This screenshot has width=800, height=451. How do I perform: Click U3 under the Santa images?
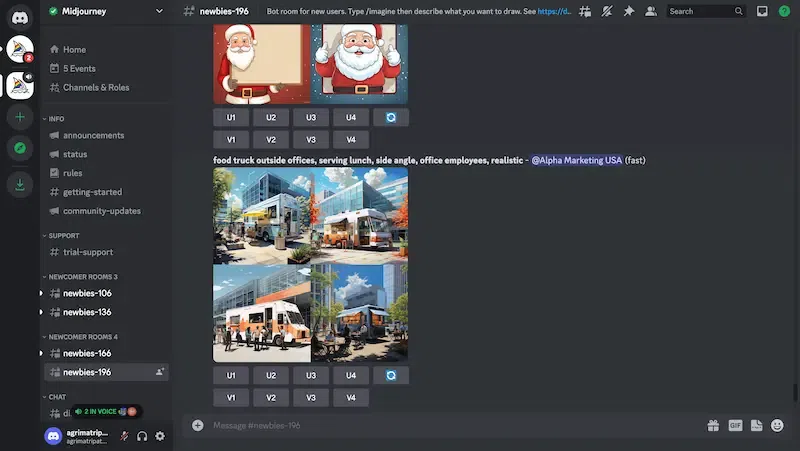[311, 117]
